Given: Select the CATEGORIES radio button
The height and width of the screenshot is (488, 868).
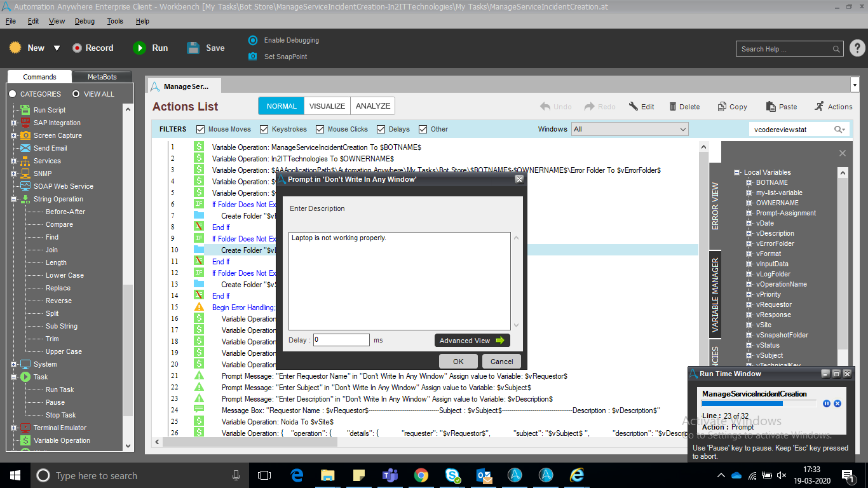Looking at the screenshot, I should click(x=13, y=94).
